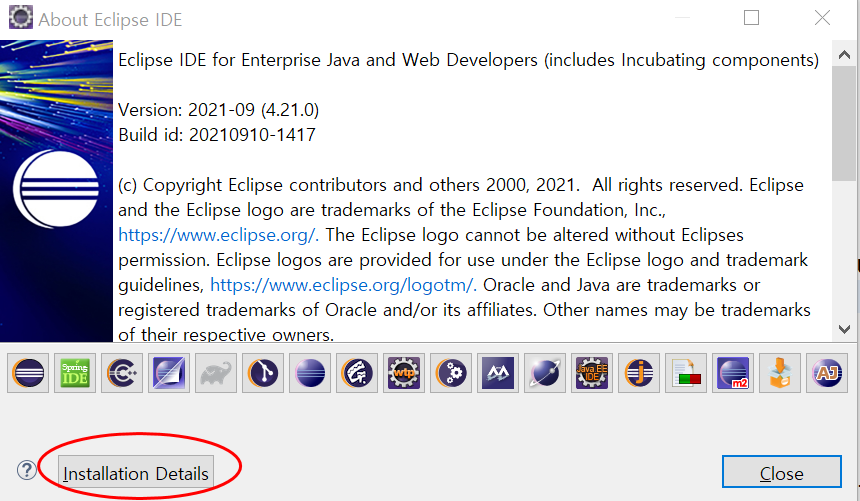860x501 pixels.
Task: Open the Java EE IDE gear icon
Action: click(592, 373)
